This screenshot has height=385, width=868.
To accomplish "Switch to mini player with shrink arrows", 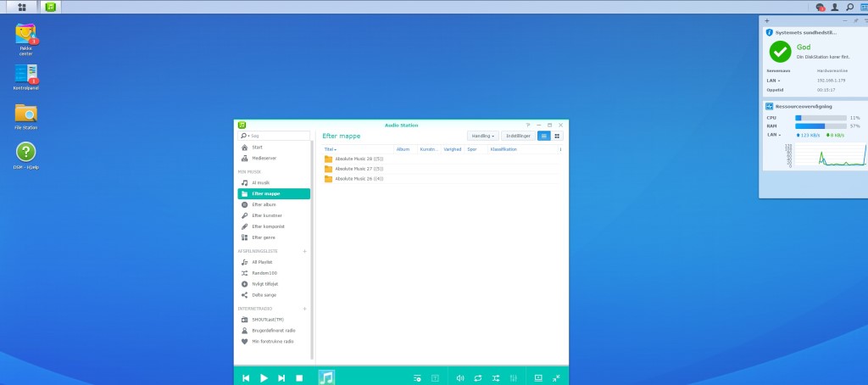I will click(x=556, y=378).
